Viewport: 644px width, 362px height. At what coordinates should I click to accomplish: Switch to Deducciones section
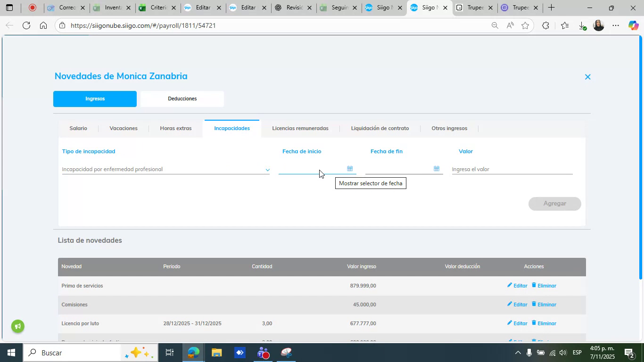[x=182, y=99]
